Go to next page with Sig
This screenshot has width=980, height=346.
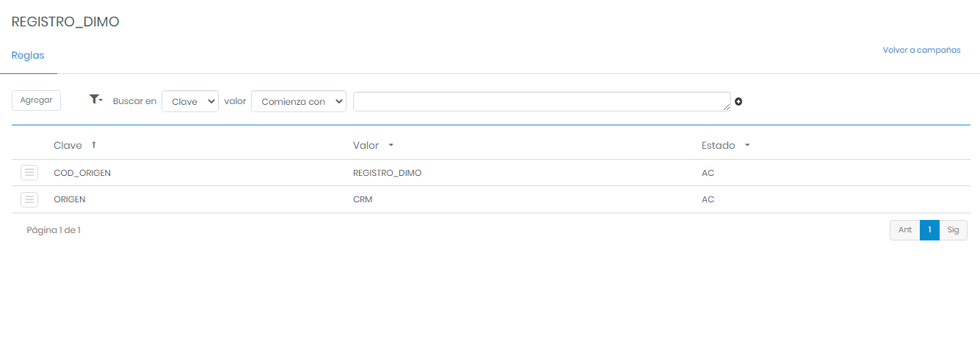tap(953, 230)
